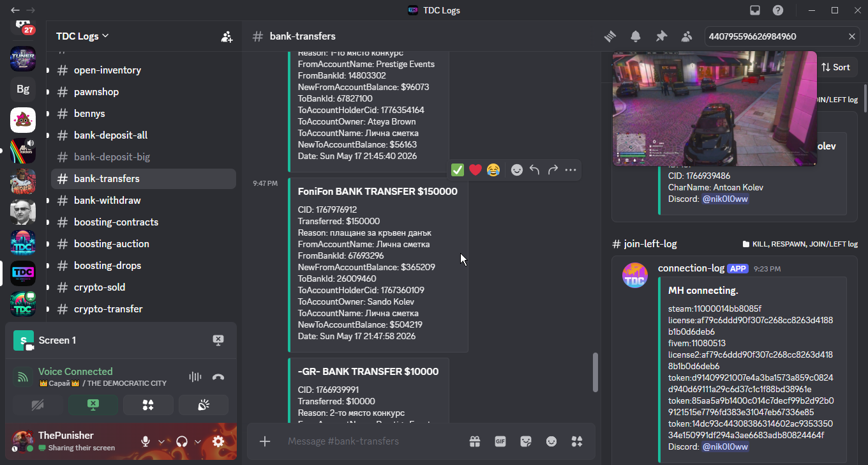Toggle the member list

pos(687,36)
